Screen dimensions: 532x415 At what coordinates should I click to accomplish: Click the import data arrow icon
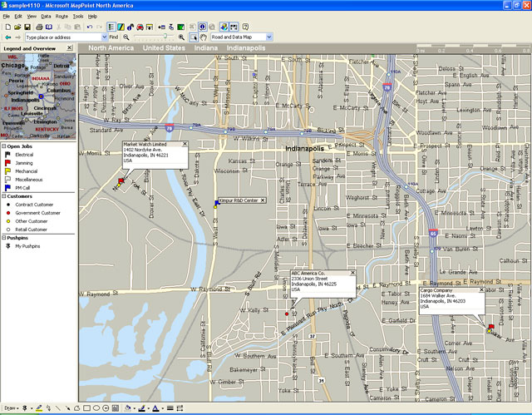tap(162, 27)
